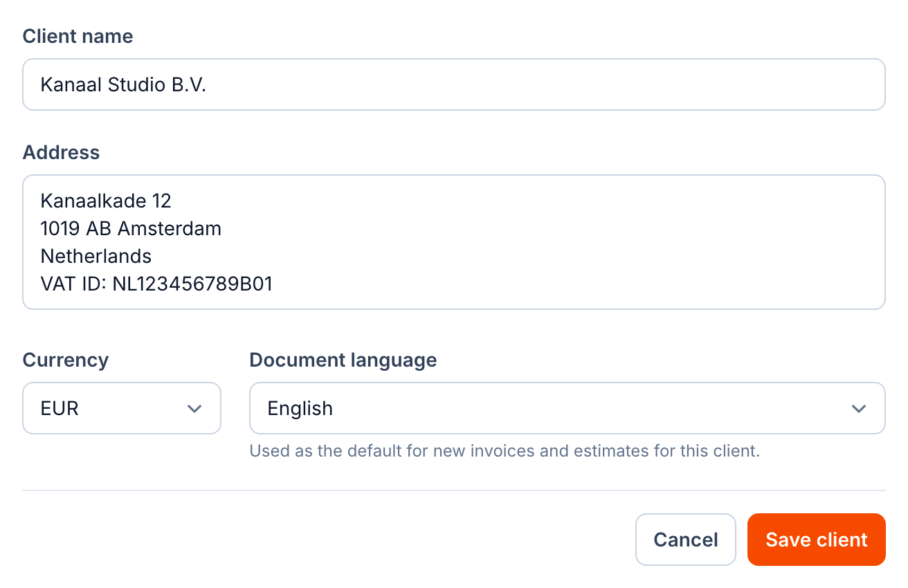Image resolution: width=908 pixels, height=588 pixels.
Task: Click the 'Address' label
Action: tap(62, 153)
